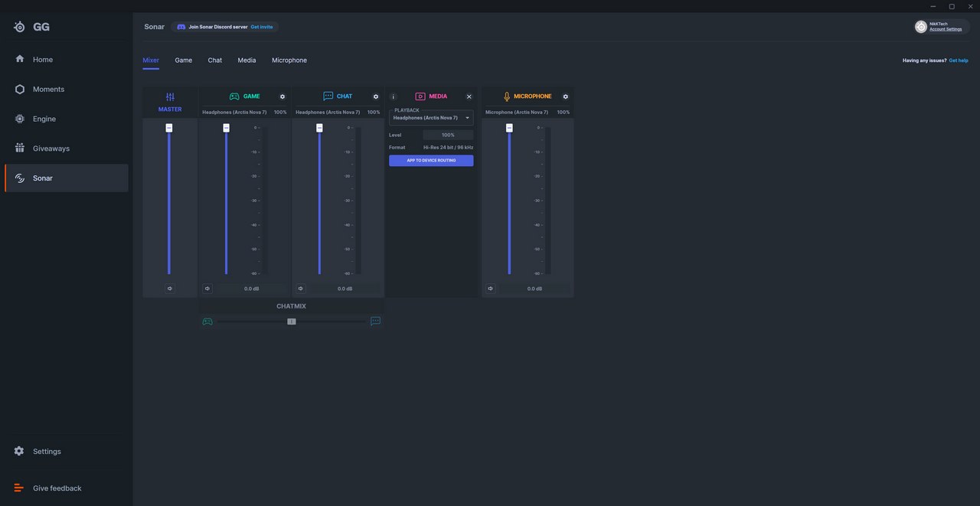
Task: Click the Game channel 0.0 dB value
Action: 252,289
